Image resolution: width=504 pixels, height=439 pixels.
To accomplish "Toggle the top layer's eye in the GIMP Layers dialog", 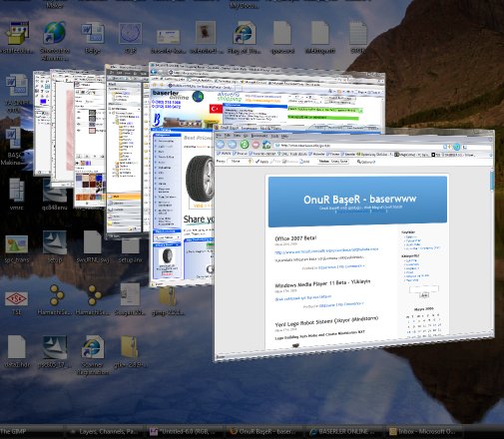I will (79, 113).
